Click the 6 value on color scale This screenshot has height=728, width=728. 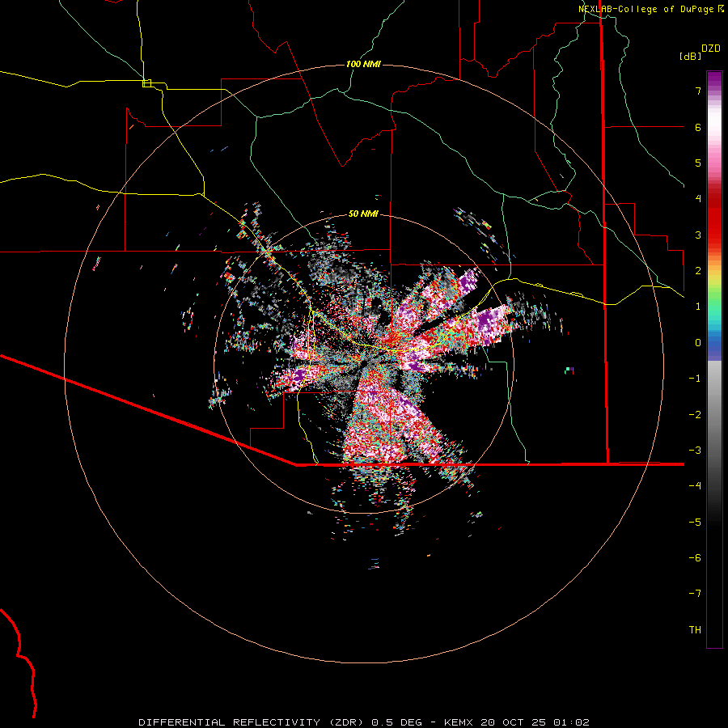698,127
